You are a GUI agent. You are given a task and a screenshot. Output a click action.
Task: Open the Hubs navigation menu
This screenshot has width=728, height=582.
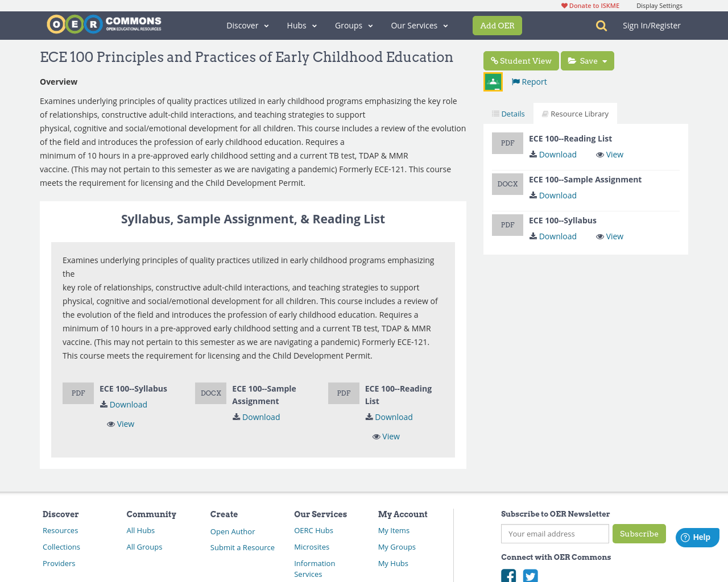point(301,26)
